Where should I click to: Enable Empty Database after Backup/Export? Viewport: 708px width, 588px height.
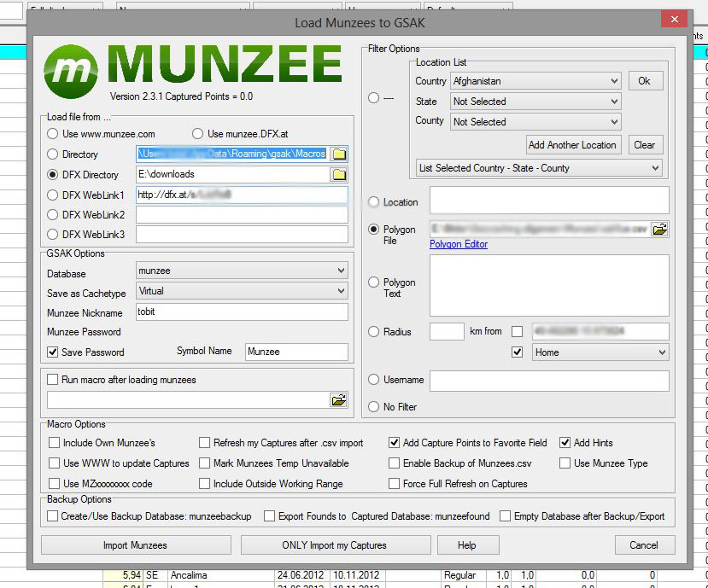pyautogui.click(x=506, y=515)
